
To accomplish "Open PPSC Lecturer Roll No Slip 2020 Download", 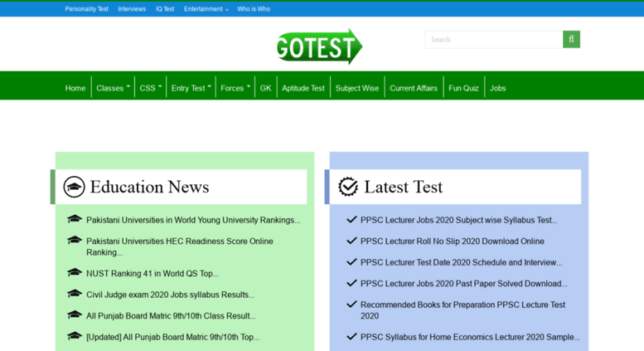I will 453,241.
